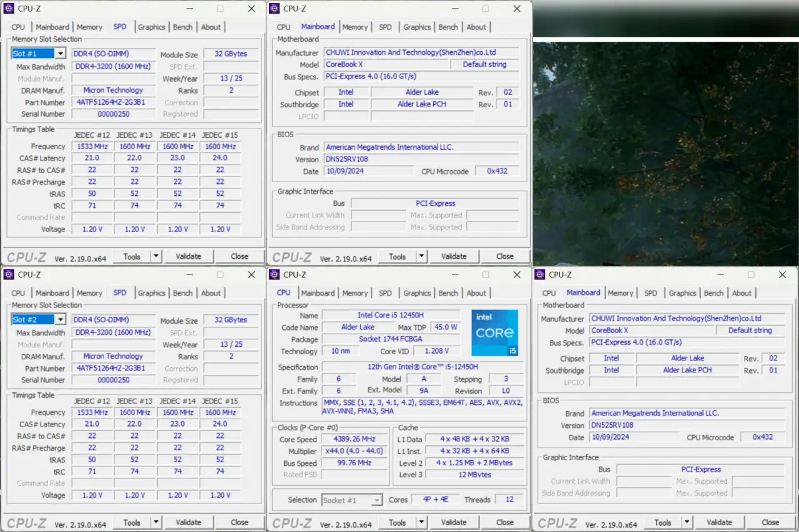Open slot selector dropdown showing Slot #1

[x=60, y=54]
